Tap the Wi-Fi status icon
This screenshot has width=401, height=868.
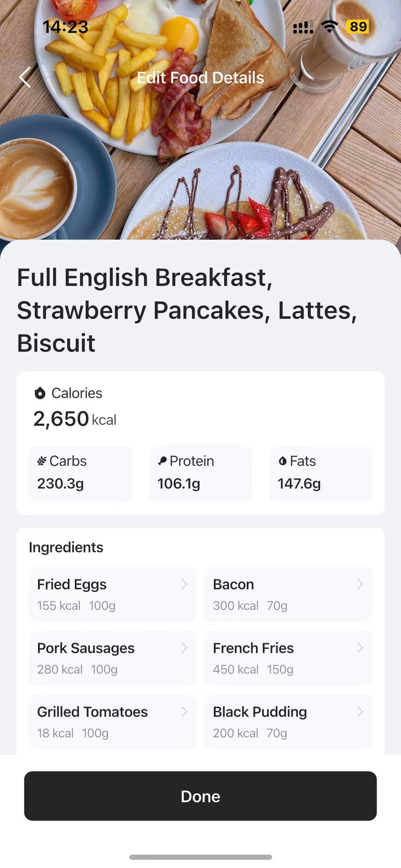pyautogui.click(x=329, y=26)
